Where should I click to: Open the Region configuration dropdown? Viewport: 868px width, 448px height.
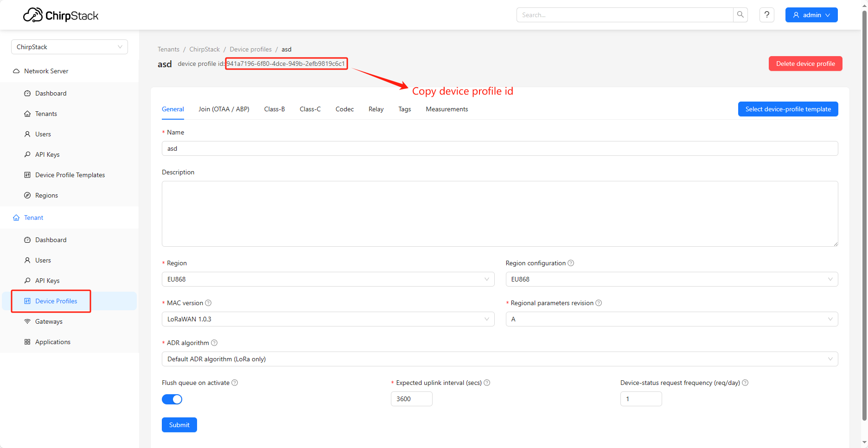(x=672, y=279)
